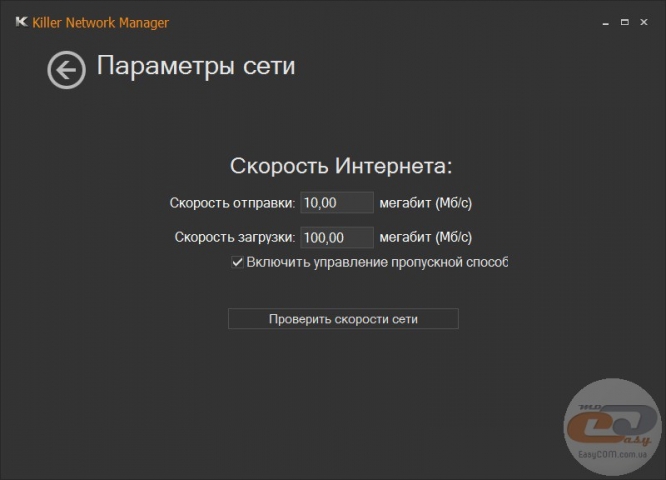
Task: Close the Killer Network Manager window
Action: coord(644,22)
